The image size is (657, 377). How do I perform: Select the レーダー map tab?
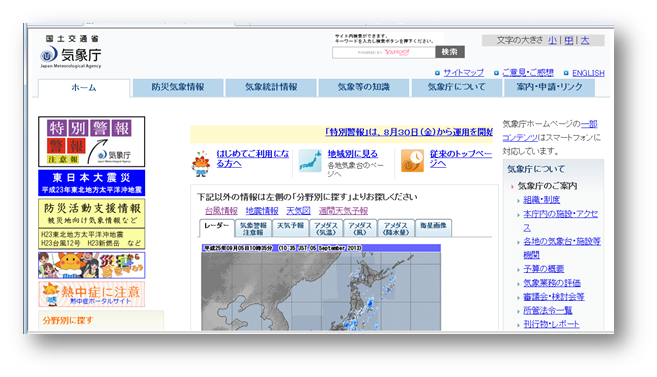point(217,228)
